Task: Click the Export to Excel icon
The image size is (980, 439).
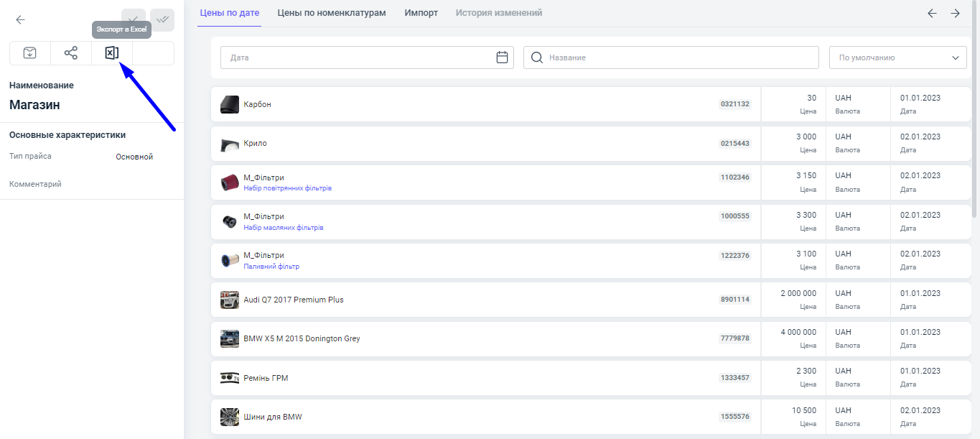Action: click(111, 53)
